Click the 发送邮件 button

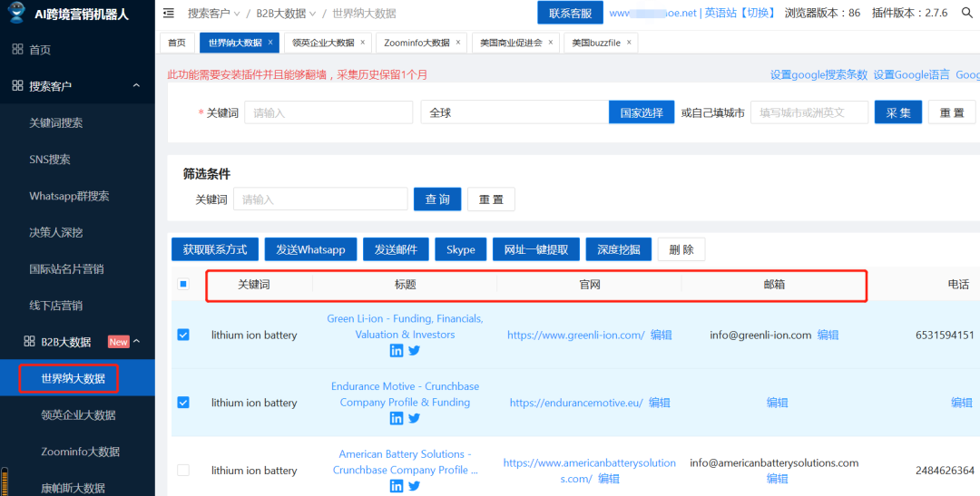(397, 249)
